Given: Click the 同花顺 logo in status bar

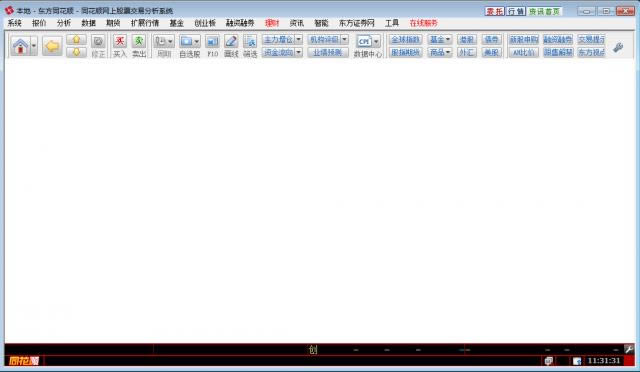Looking at the screenshot, I should click(x=24, y=361).
